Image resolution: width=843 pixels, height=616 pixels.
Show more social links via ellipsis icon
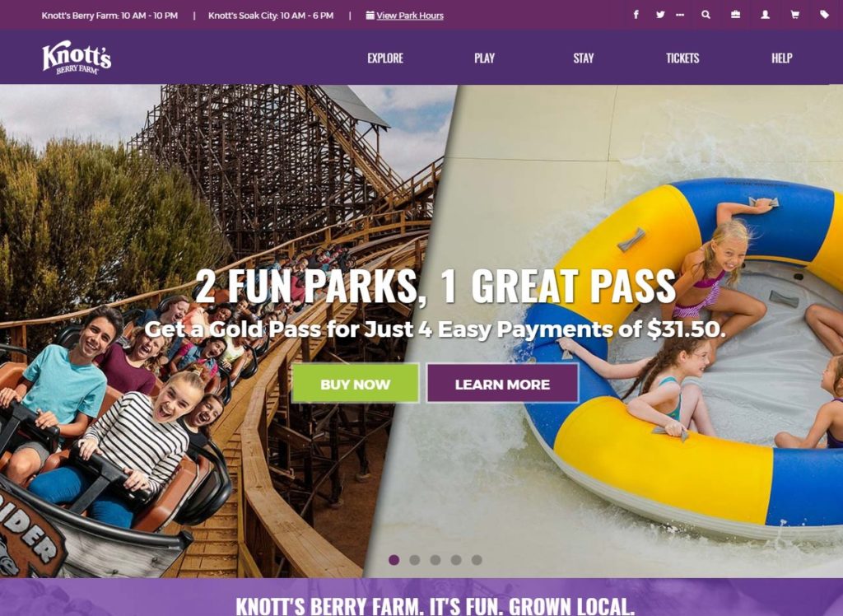point(680,15)
